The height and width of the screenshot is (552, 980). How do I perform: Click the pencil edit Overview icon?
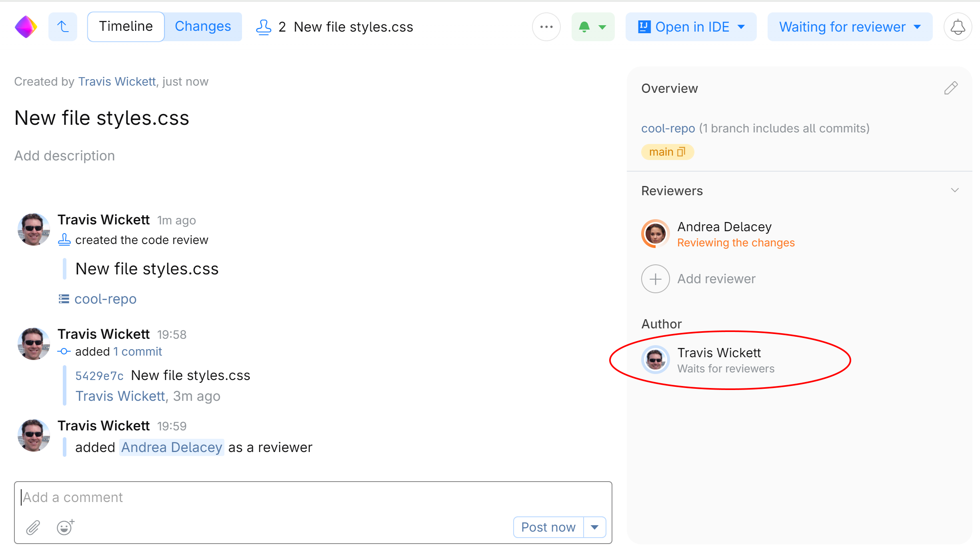951,88
